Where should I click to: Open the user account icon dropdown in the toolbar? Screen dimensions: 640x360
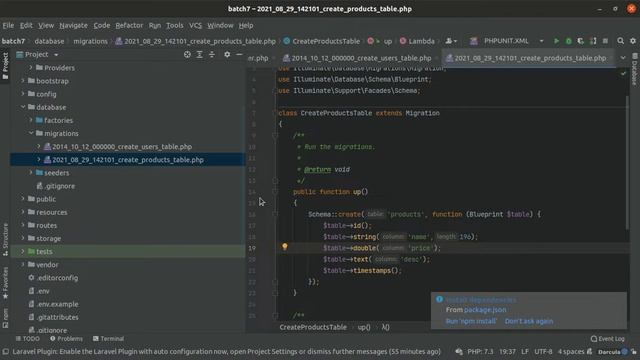tap(451, 41)
